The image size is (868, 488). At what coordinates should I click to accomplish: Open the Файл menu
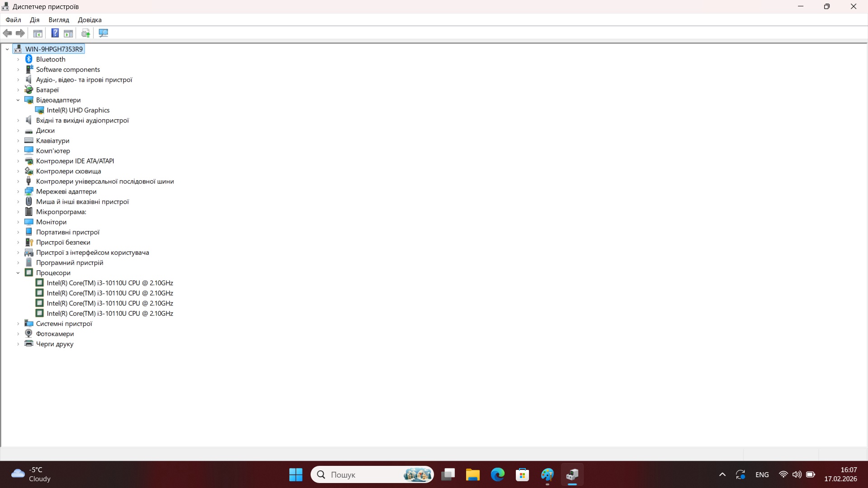click(13, 20)
